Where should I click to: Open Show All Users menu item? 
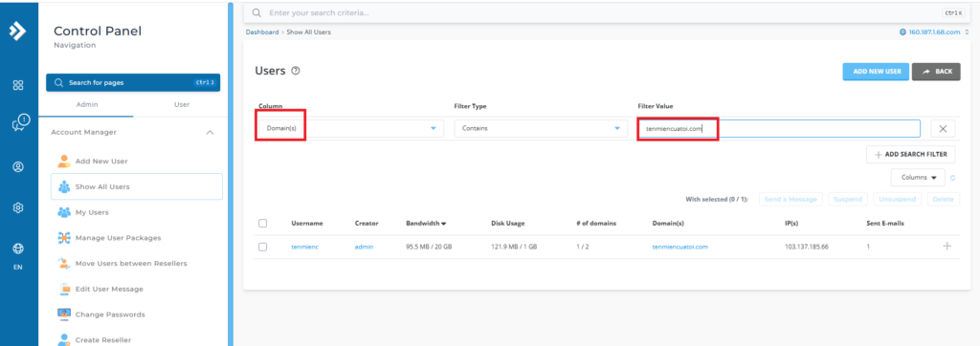coord(136,186)
